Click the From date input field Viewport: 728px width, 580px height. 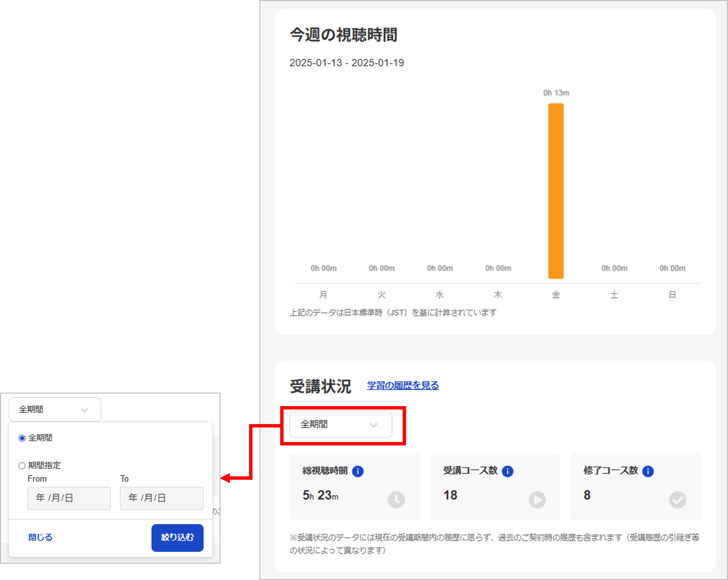[x=69, y=498]
